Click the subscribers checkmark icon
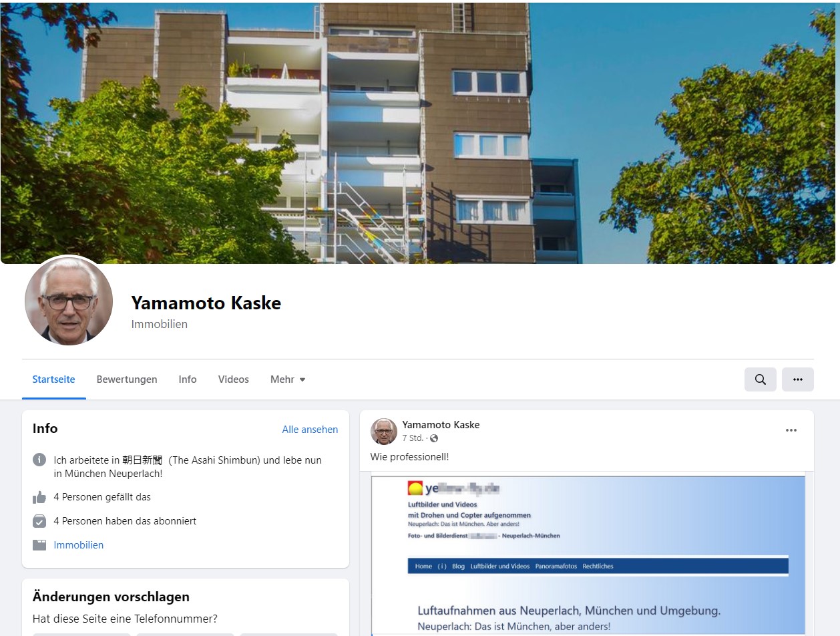840x636 pixels. (x=39, y=521)
